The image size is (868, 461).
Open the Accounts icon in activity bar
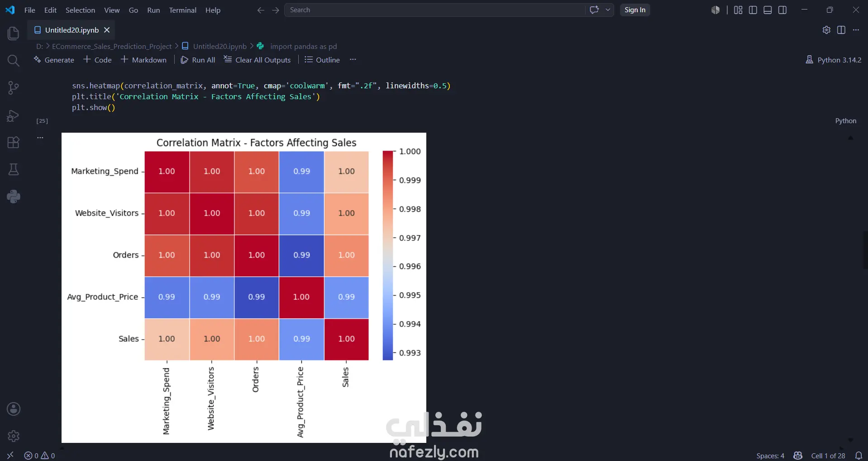pyautogui.click(x=14, y=409)
